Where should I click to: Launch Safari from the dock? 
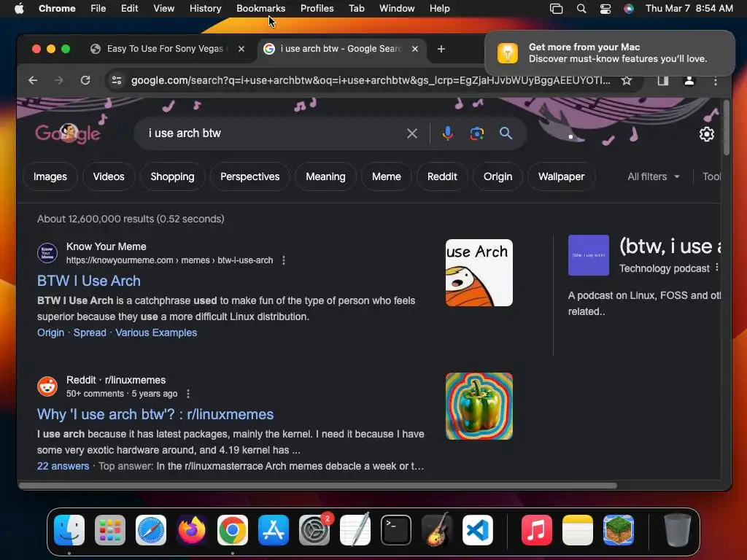pos(151,530)
